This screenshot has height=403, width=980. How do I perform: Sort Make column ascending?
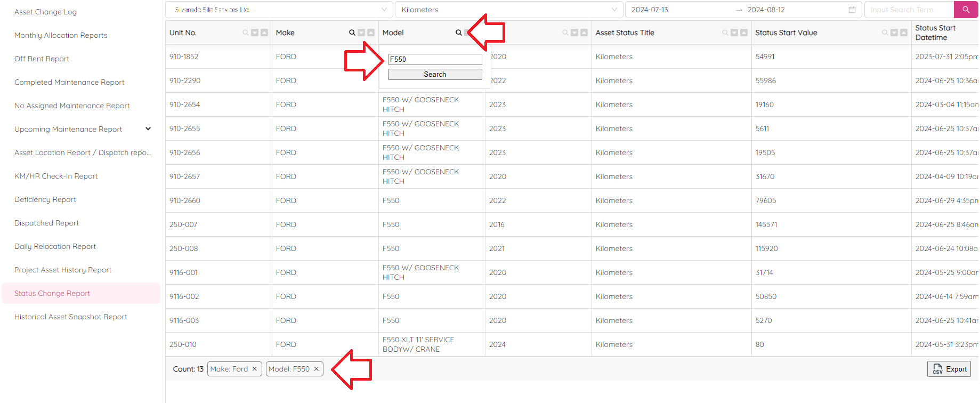(x=371, y=33)
